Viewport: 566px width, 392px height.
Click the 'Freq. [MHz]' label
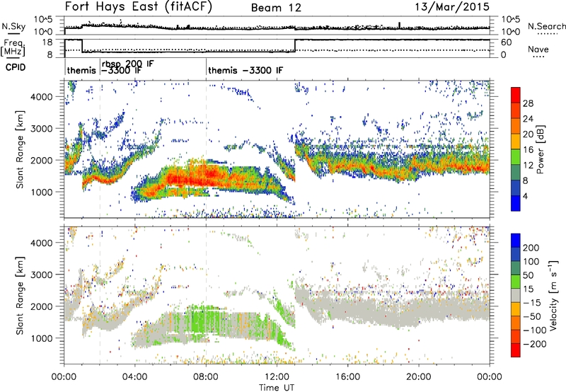(13, 48)
